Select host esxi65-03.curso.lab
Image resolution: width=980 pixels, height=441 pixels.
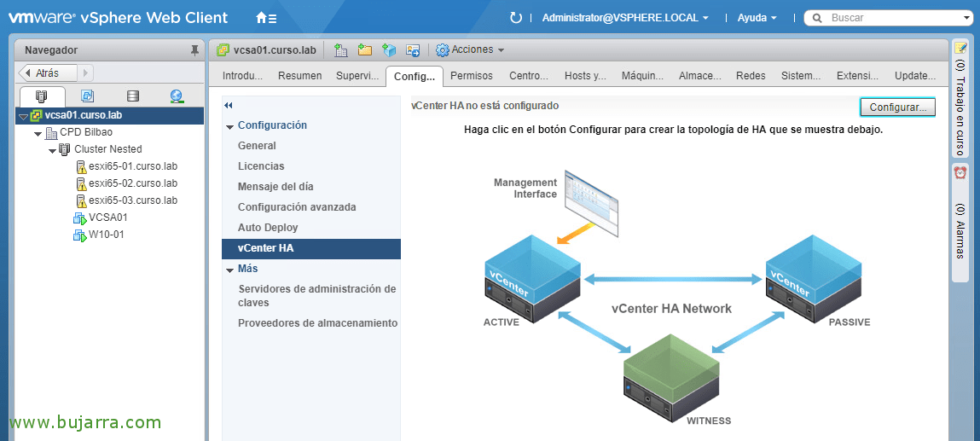132,200
